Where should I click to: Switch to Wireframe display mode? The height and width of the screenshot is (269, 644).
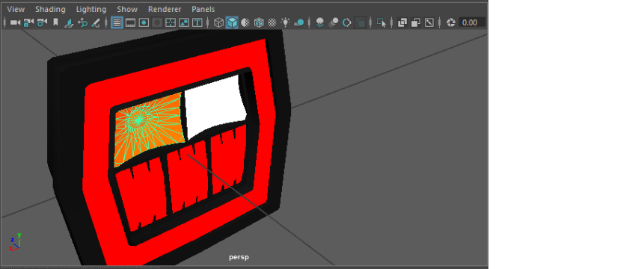[x=219, y=22]
